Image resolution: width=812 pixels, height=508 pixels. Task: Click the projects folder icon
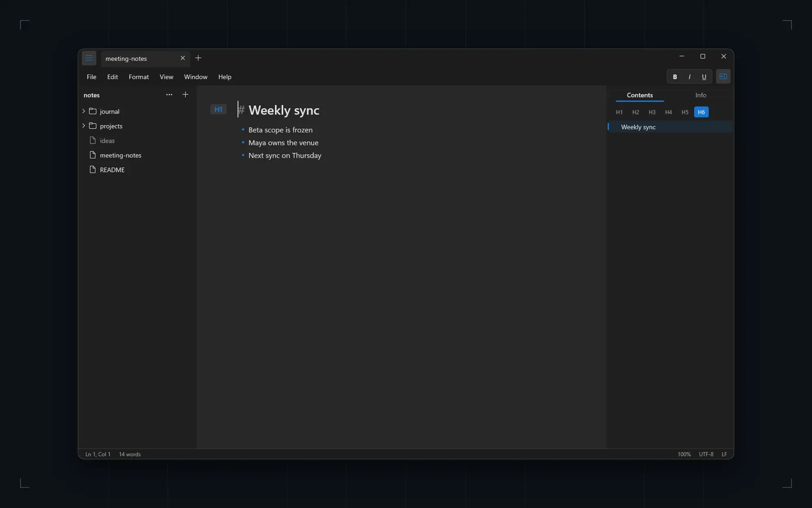click(93, 126)
